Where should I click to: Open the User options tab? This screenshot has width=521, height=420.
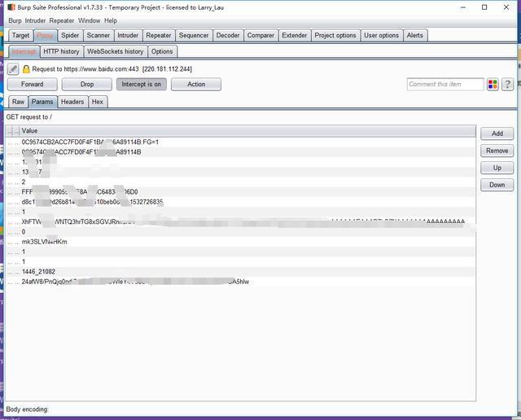click(382, 35)
